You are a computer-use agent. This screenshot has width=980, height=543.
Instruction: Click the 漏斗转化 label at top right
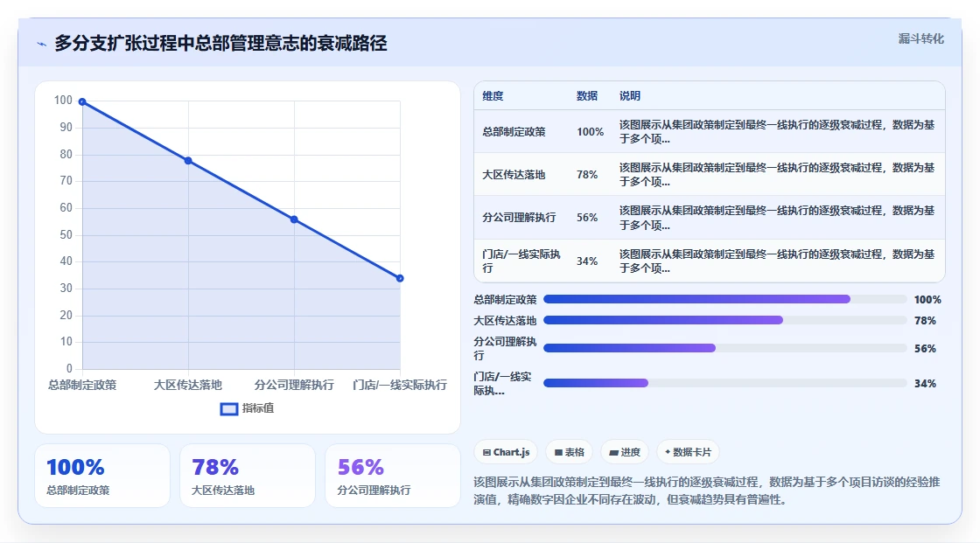pos(920,38)
